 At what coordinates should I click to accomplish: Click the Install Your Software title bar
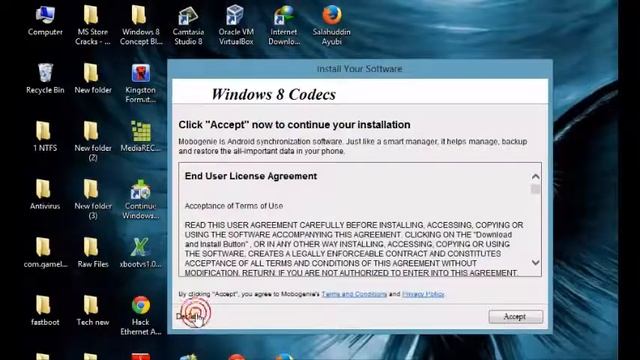[360, 69]
